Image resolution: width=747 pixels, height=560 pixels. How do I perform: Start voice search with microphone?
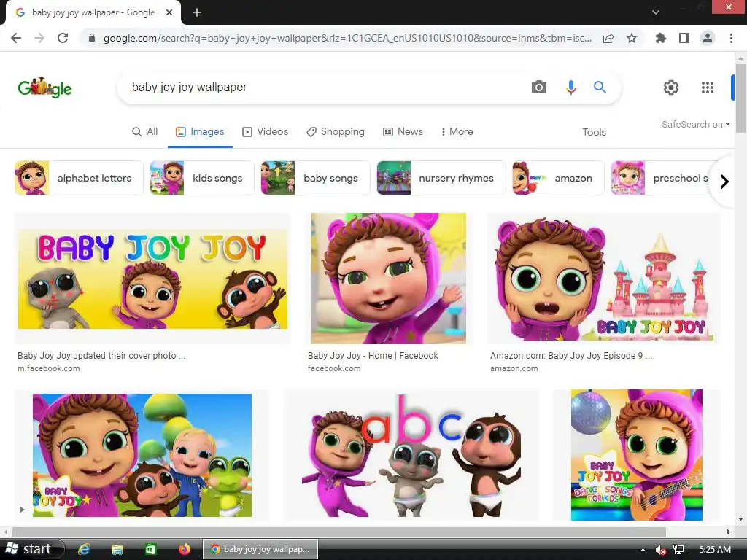tap(570, 87)
